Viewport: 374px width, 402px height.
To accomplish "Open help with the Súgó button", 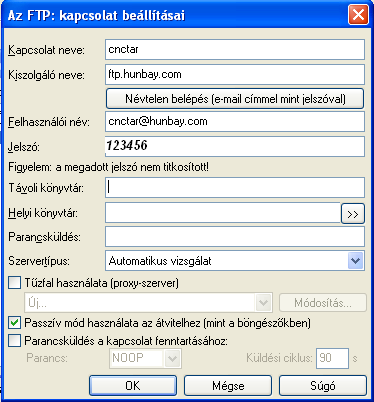I will pos(323,386).
